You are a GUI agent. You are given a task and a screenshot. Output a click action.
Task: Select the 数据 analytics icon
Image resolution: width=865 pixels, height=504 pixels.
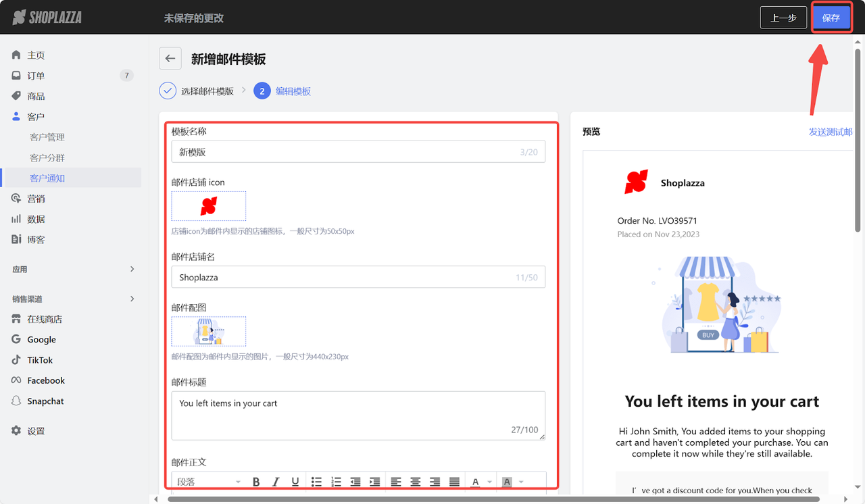(x=15, y=218)
